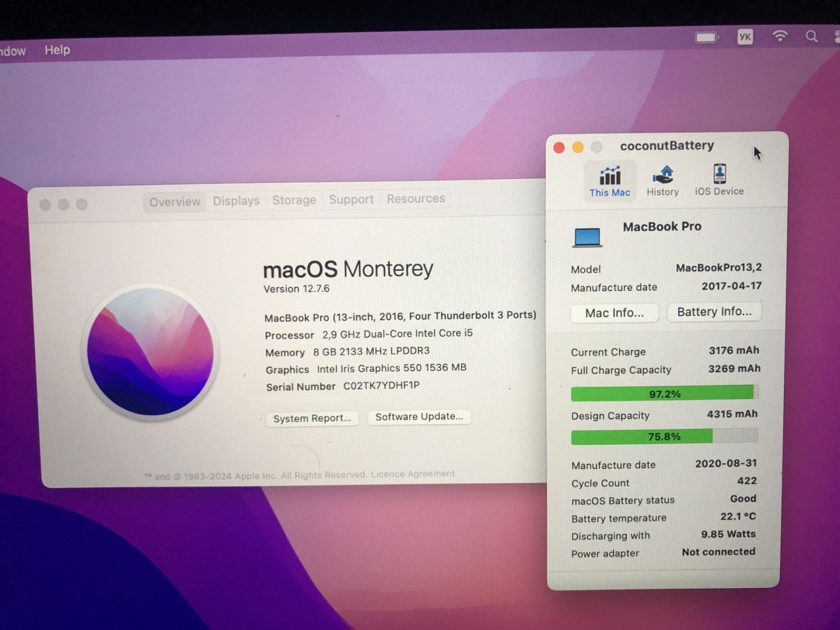Click the coconutBattery window title
This screenshot has height=630, width=840.
667,145
